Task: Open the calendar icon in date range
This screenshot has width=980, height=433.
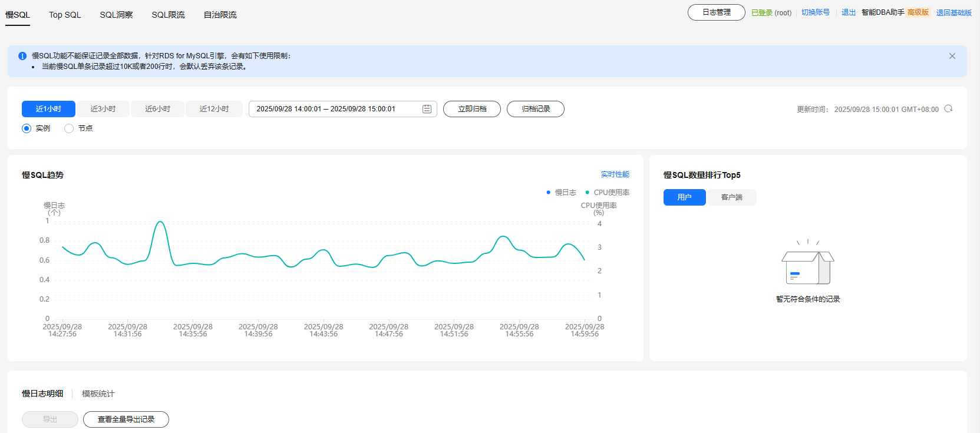Action: coord(427,109)
